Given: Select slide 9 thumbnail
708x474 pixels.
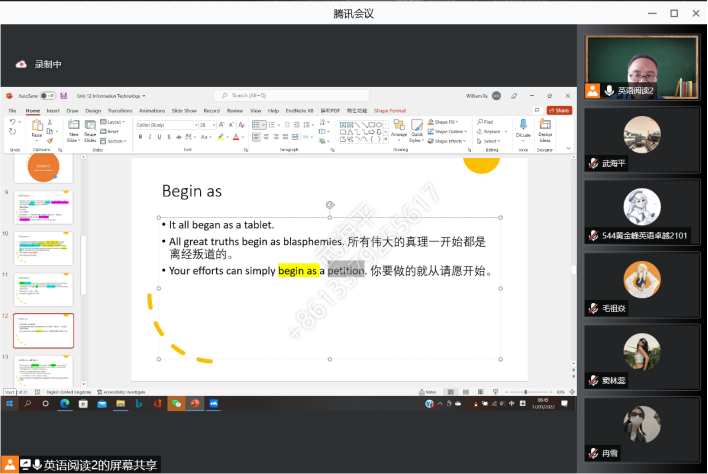Looking at the screenshot, I should (x=43, y=207).
